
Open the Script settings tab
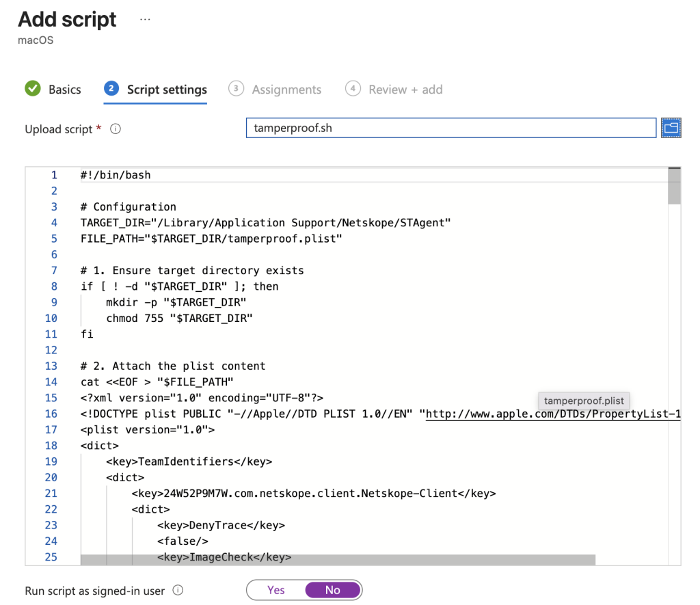click(167, 90)
